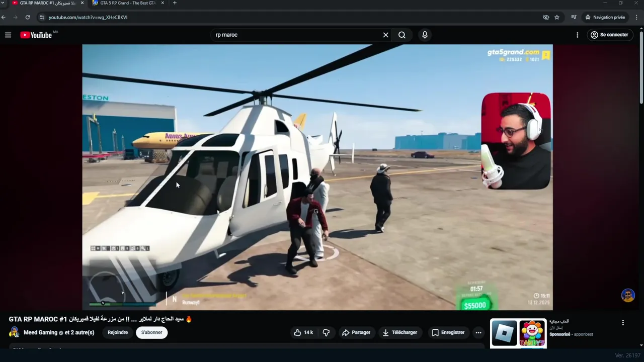Click the Partager share button
This screenshot has width=644, height=362.
(356, 332)
